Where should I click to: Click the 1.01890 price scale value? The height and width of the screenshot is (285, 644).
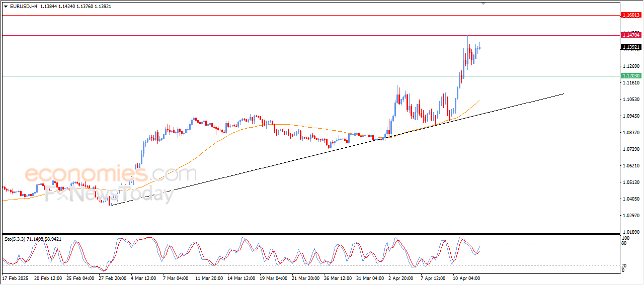coord(631,232)
